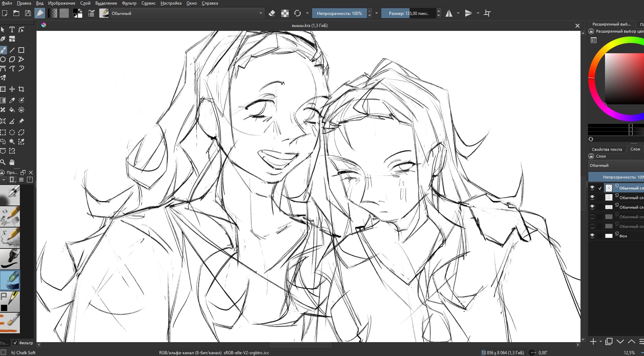Expand arrow next to reload preset
The image size is (644, 356).
point(307,13)
